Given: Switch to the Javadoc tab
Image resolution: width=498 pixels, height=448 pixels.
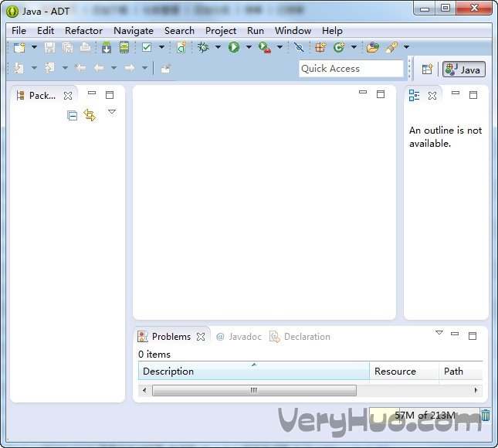Looking at the screenshot, I should pyautogui.click(x=239, y=337).
